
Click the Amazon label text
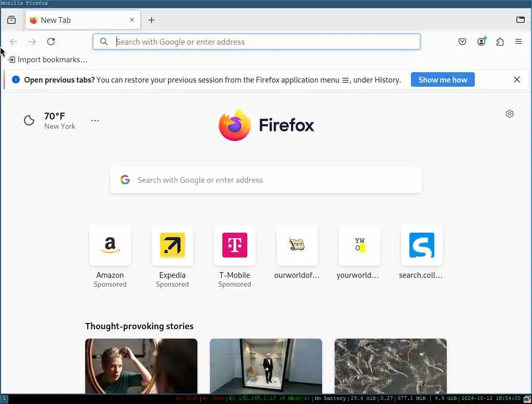[110, 275]
